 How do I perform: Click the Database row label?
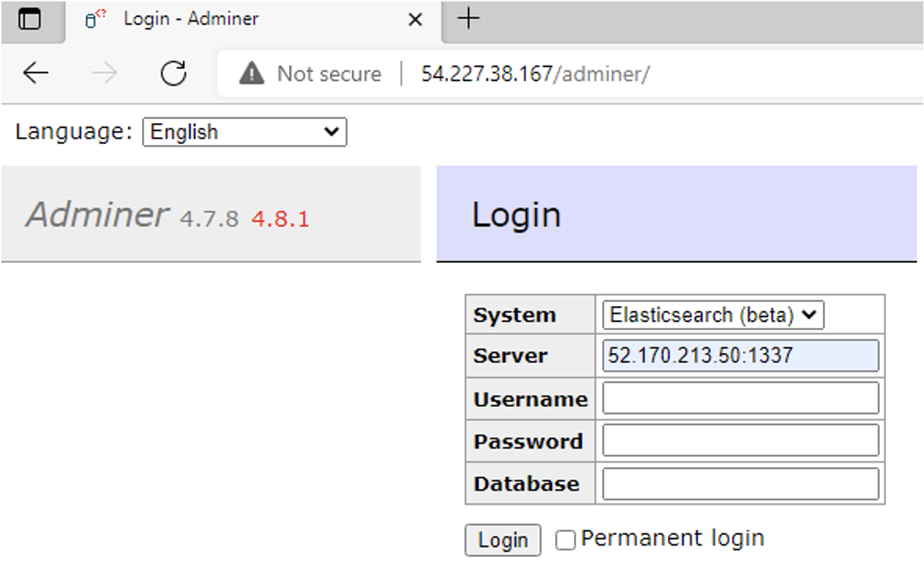click(x=527, y=484)
